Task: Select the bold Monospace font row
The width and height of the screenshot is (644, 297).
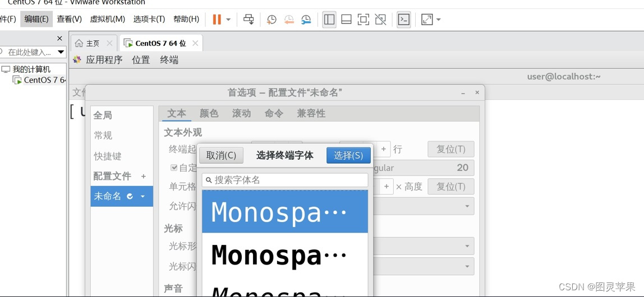Action: tap(285, 255)
